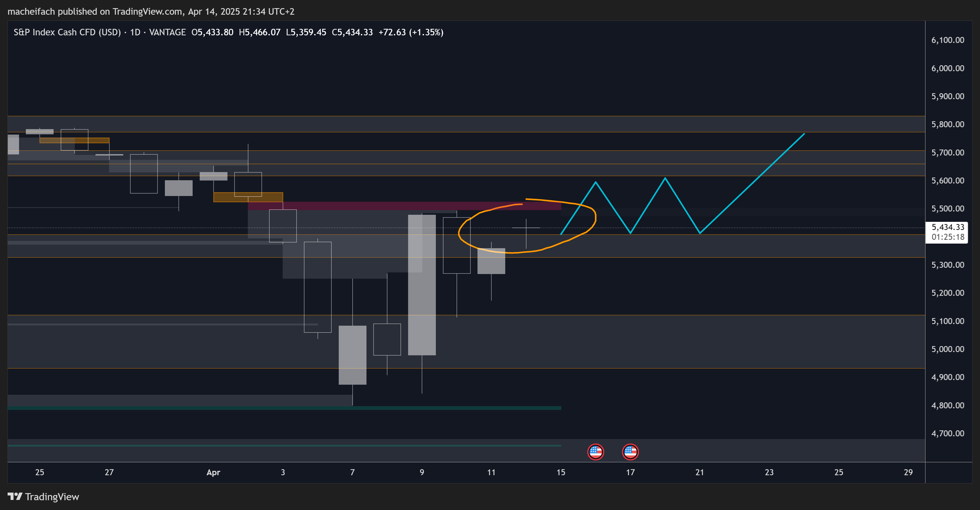Click the 5,700.00 price axis label
This screenshot has width=980, height=510.
tap(948, 153)
